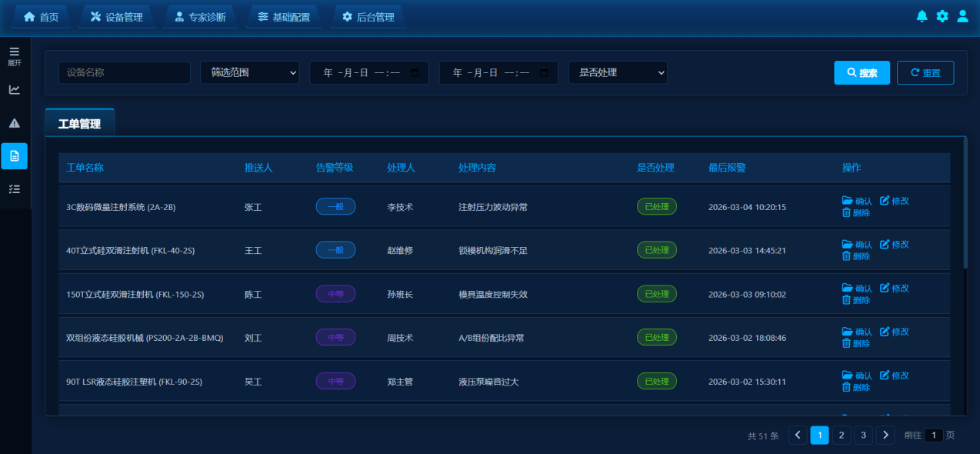Open the warning triangle alerts sidebar icon

15,123
